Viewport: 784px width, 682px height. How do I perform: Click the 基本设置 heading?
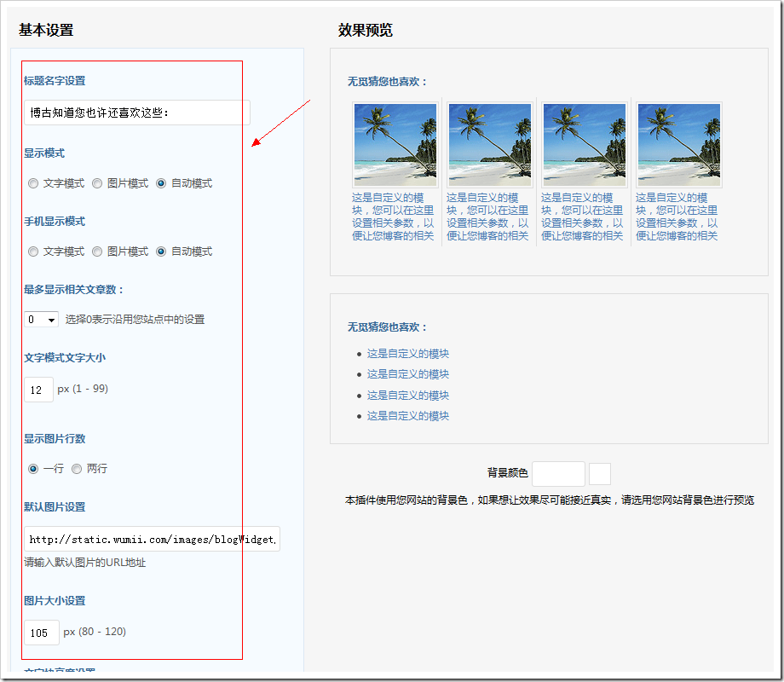pyautogui.click(x=46, y=30)
